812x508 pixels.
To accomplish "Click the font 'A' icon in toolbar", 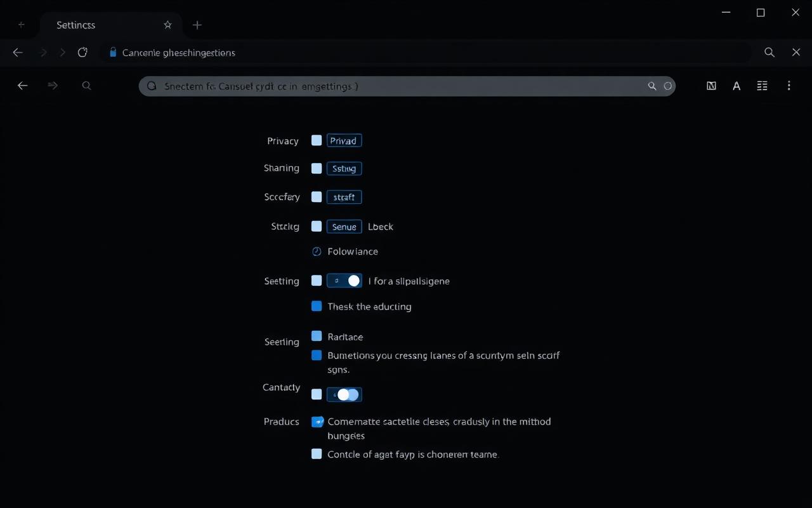I will point(737,86).
